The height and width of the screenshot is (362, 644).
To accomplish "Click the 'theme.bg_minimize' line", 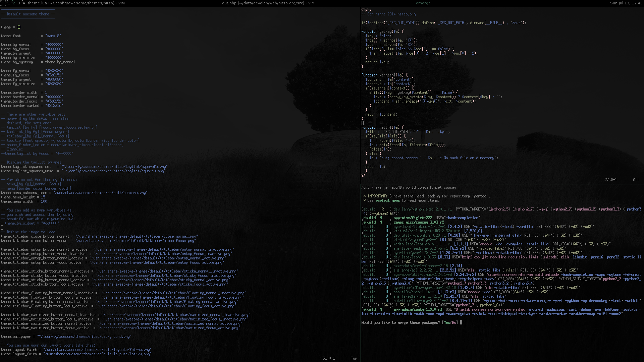I will click(32, 58).
